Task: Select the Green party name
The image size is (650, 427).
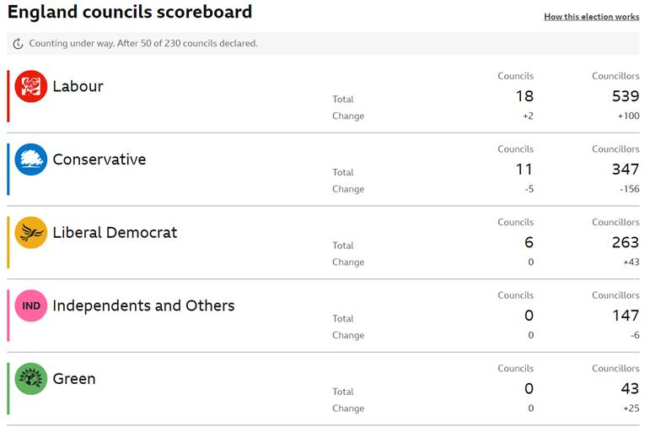Action: pos(74,379)
